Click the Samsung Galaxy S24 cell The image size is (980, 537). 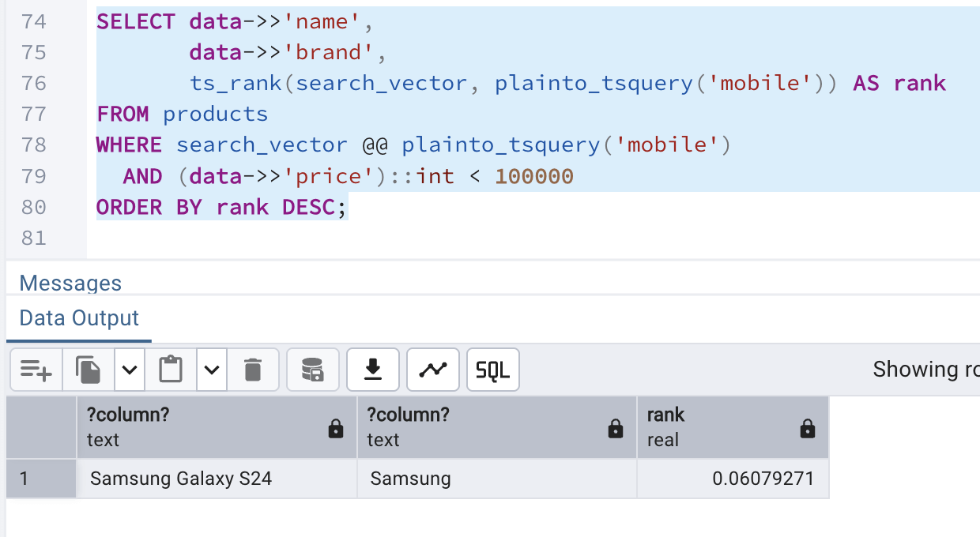[x=217, y=479]
